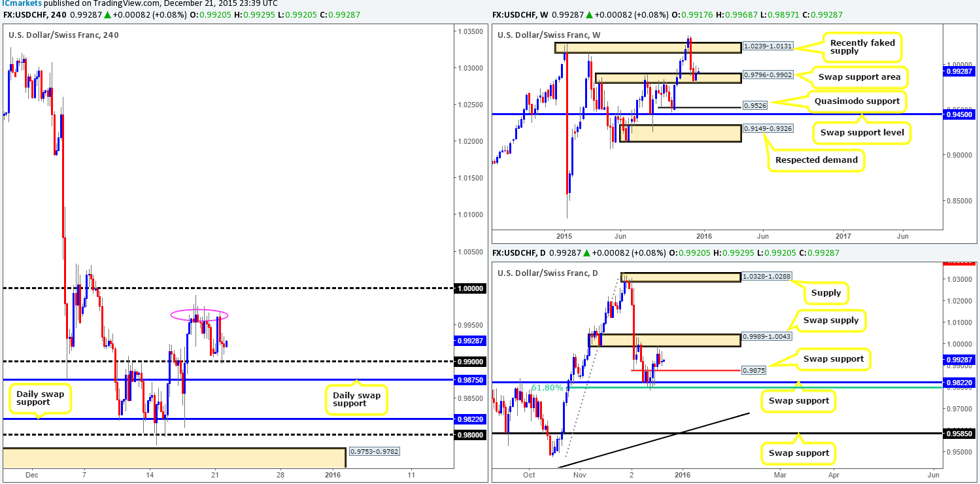
Task: Click the '28' date on 240 time axis
Action: pyautogui.click(x=280, y=475)
